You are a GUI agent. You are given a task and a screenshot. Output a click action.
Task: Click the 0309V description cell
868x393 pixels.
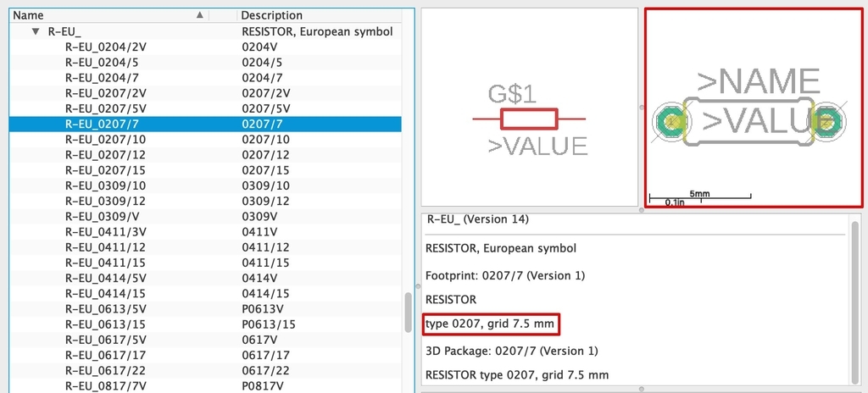(x=259, y=217)
